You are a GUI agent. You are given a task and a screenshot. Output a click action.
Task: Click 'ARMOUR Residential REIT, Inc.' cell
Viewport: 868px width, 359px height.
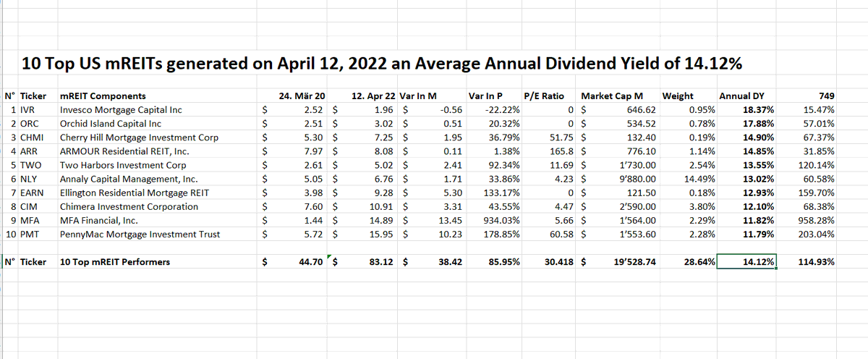(124, 151)
